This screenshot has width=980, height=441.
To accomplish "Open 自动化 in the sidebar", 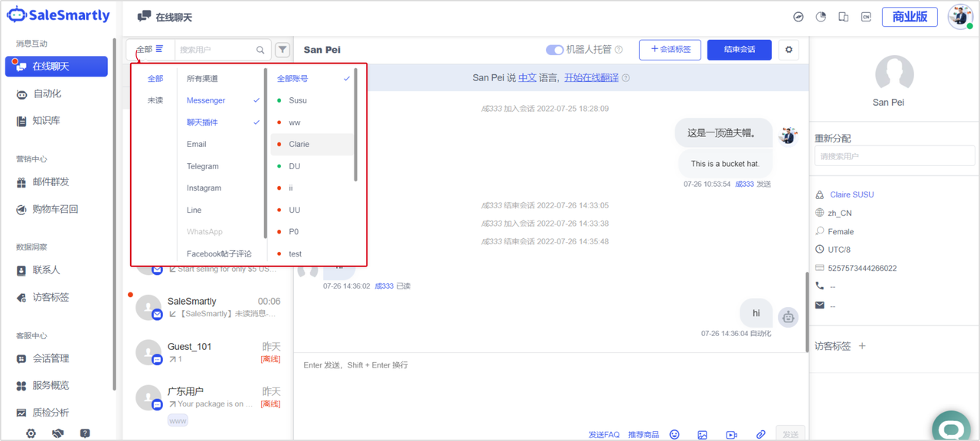I will coord(47,93).
